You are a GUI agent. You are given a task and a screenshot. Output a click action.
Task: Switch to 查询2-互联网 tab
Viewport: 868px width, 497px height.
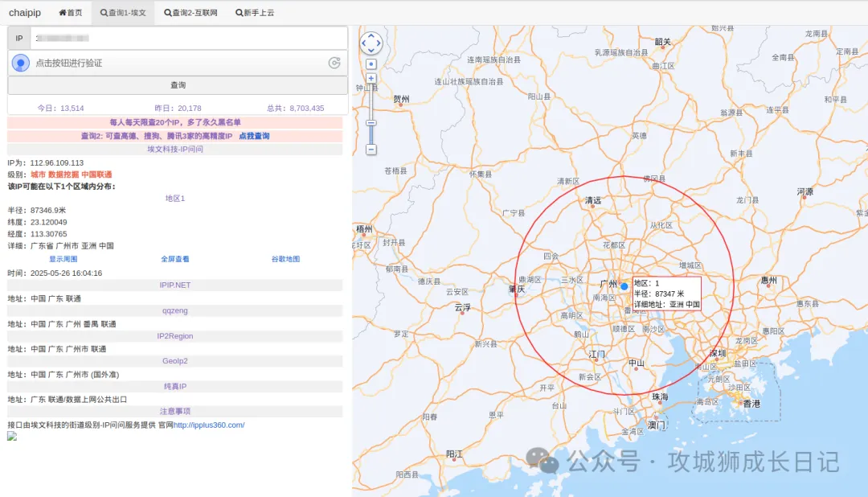coord(192,13)
